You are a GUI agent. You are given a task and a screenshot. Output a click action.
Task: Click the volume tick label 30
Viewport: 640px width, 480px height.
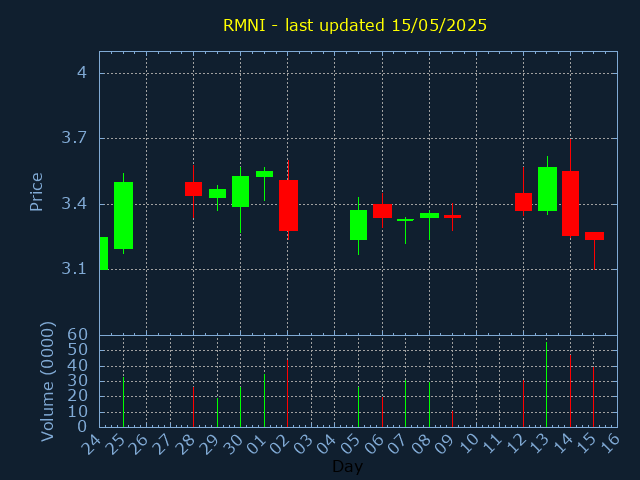click(x=78, y=381)
